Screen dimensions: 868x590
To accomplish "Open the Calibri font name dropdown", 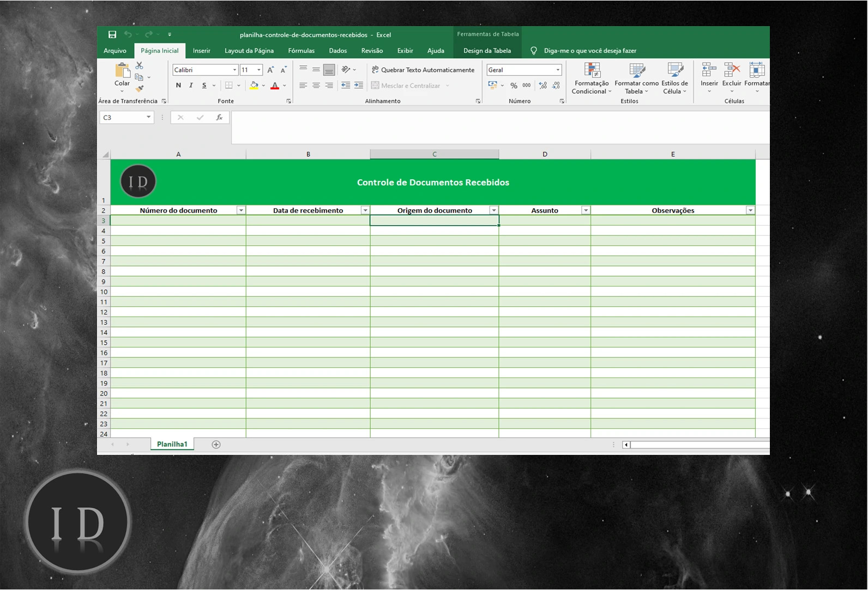I will click(235, 70).
